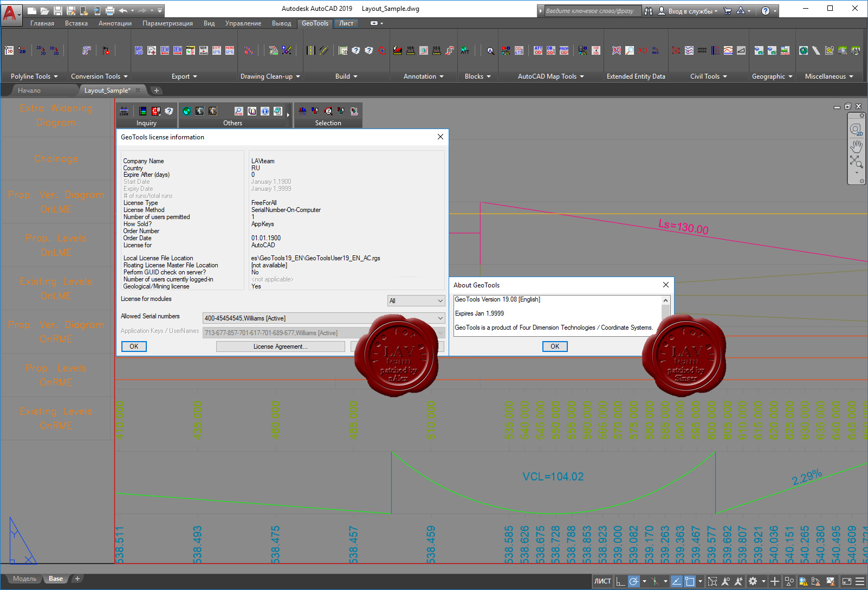The width and height of the screenshot is (868, 590).
Task: Expand the Drawing Clean-up panel
Action: pos(270,76)
